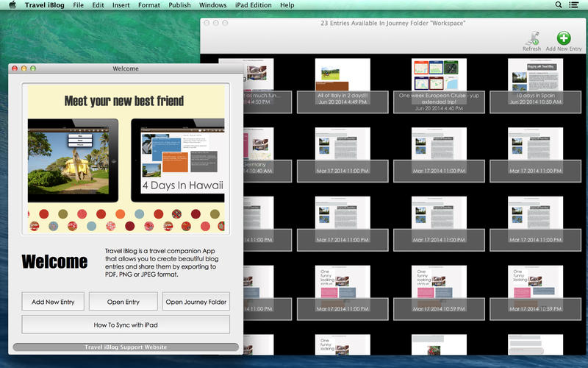The image size is (588, 368).
Task: Click the iPad photo with yellow house
Action: click(73, 160)
